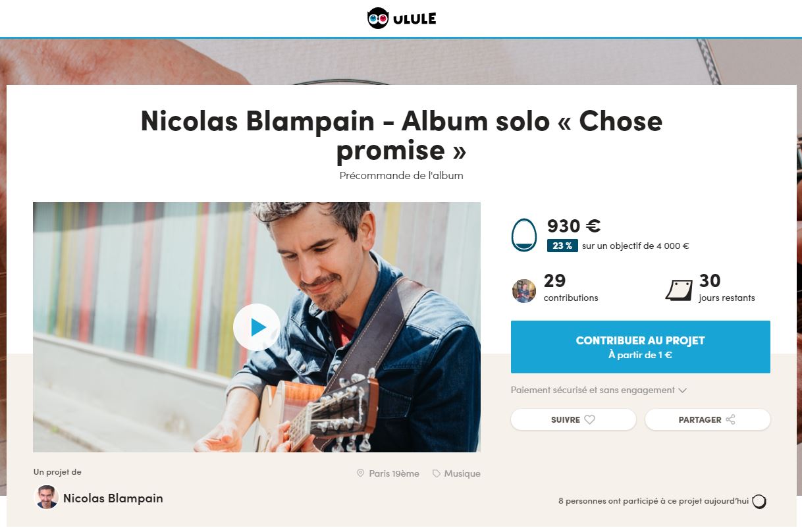
Task: Click Contribuer au projet button
Action: [x=641, y=347]
